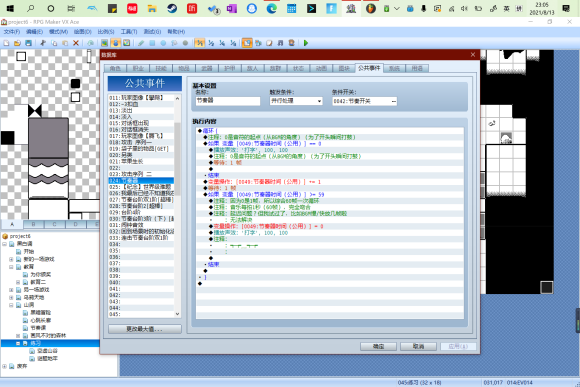This screenshot has height=387, width=580.
Task: Click the common event name field
Action: 228,101
